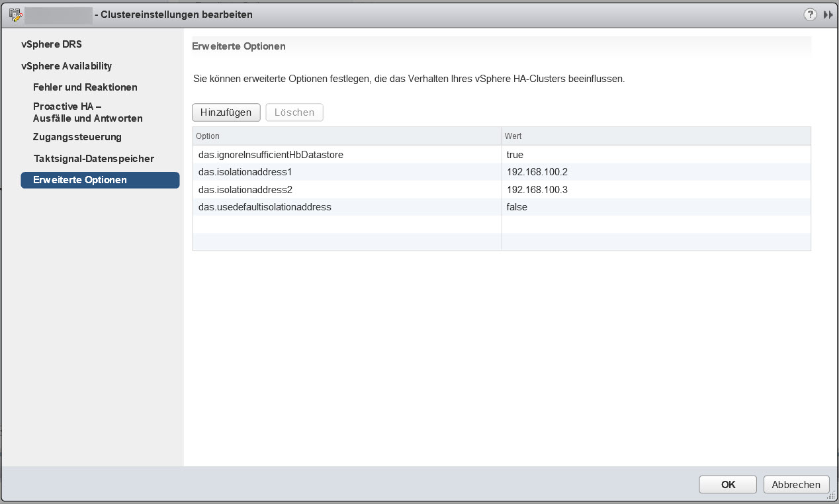839x504 pixels.
Task: Sort by the Wert column header
Action: (x=656, y=136)
